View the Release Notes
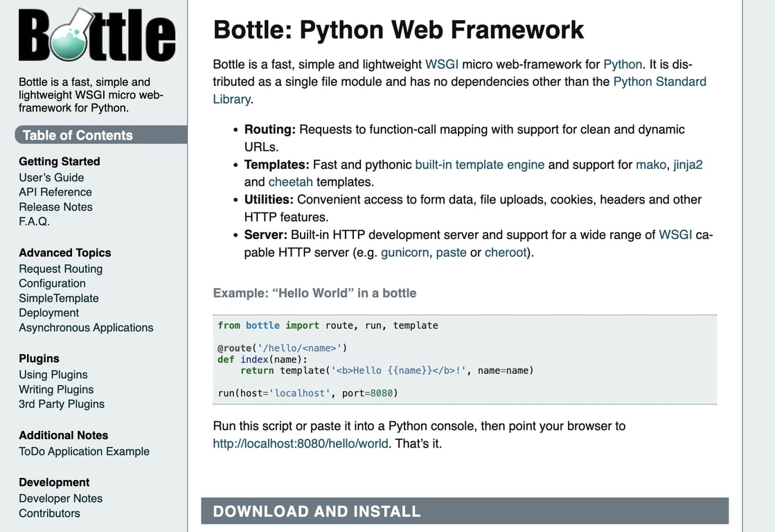The height and width of the screenshot is (532, 775). click(56, 206)
